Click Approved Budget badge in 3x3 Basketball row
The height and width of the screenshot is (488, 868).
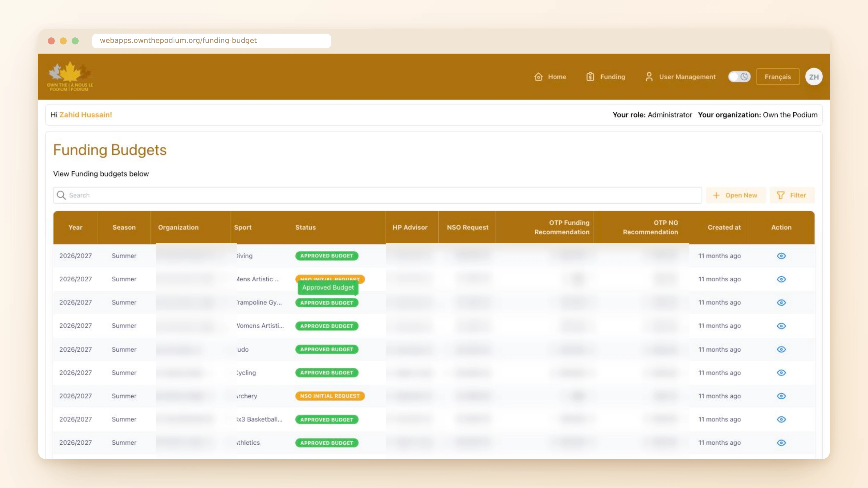(327, 420)
